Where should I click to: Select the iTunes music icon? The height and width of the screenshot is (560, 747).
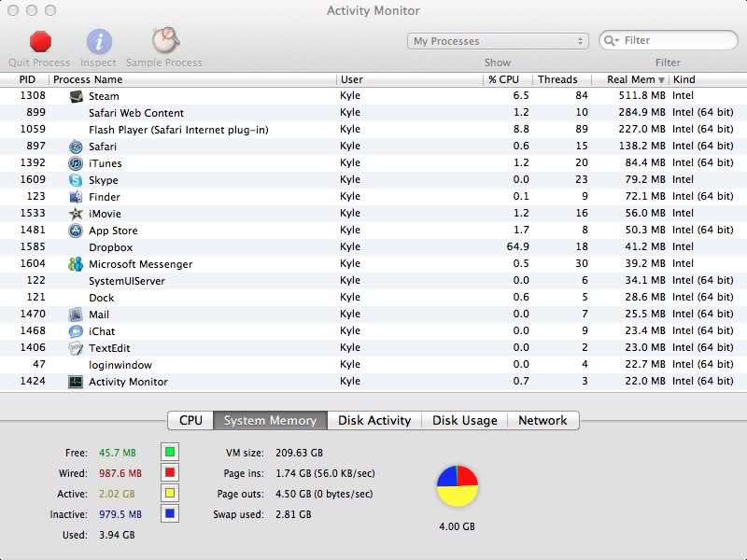76,163
